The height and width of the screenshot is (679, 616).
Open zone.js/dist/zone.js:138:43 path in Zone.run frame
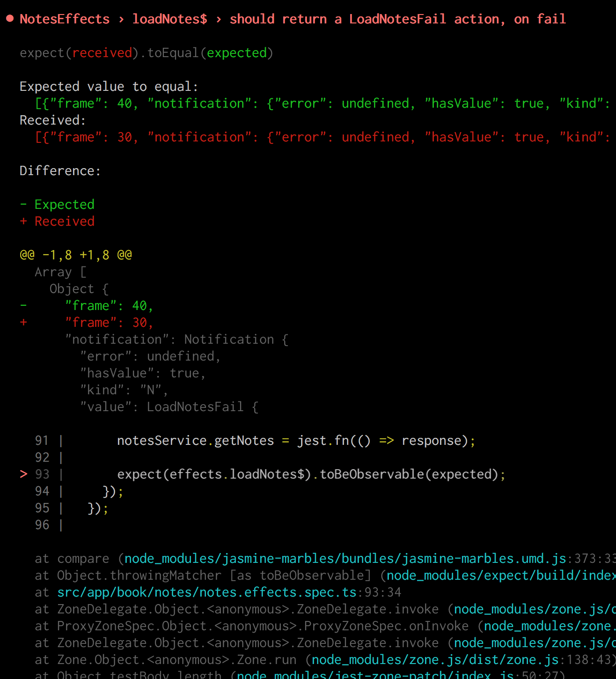pyautogui.click(x=435, y=660)
